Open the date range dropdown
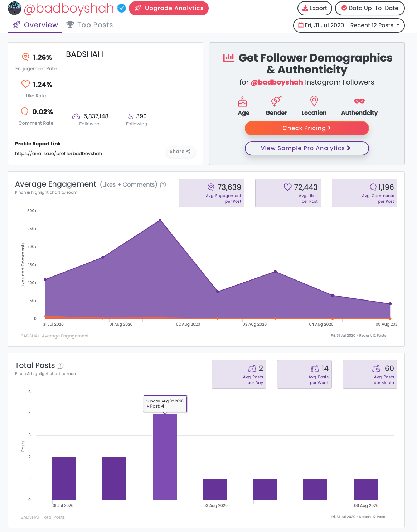Screen dimensions: 417x532 click(349, 25)
